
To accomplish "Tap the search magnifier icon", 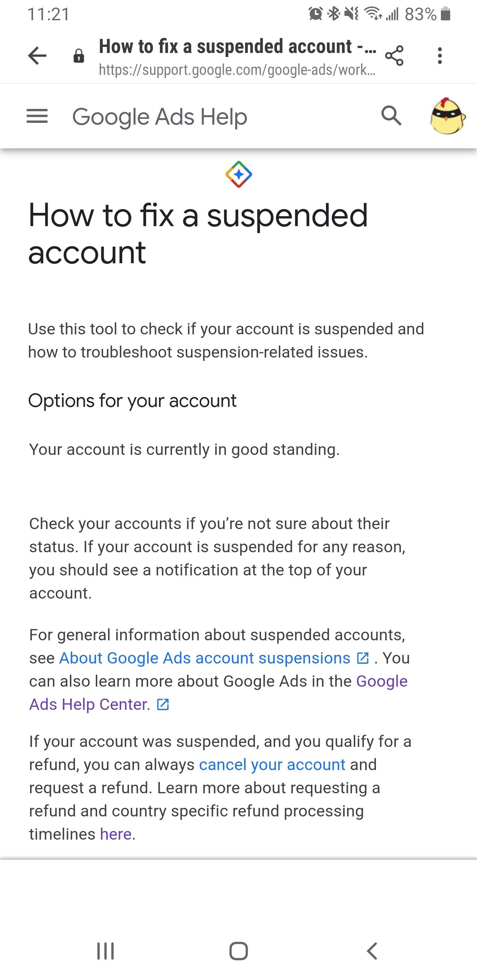I will click(x=391, y=116).
